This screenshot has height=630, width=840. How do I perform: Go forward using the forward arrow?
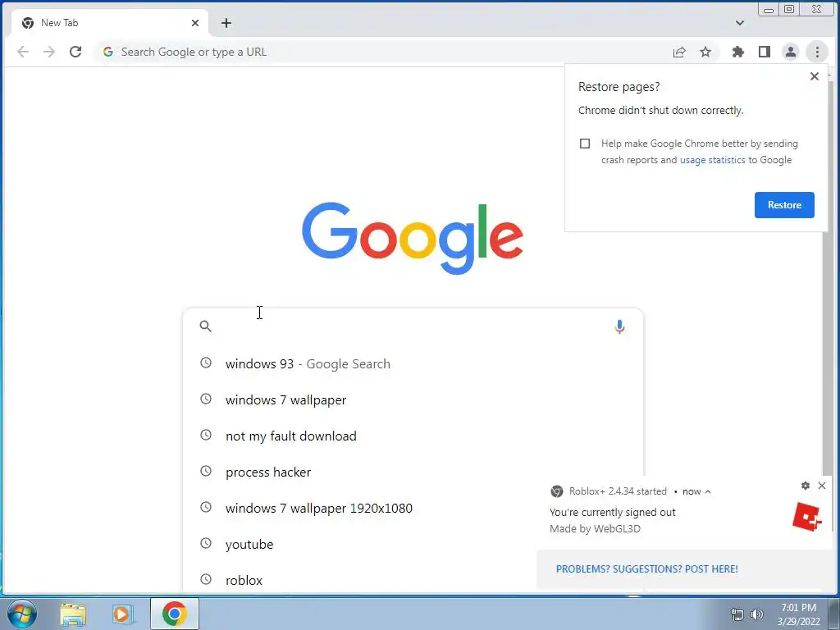(49, 52)
